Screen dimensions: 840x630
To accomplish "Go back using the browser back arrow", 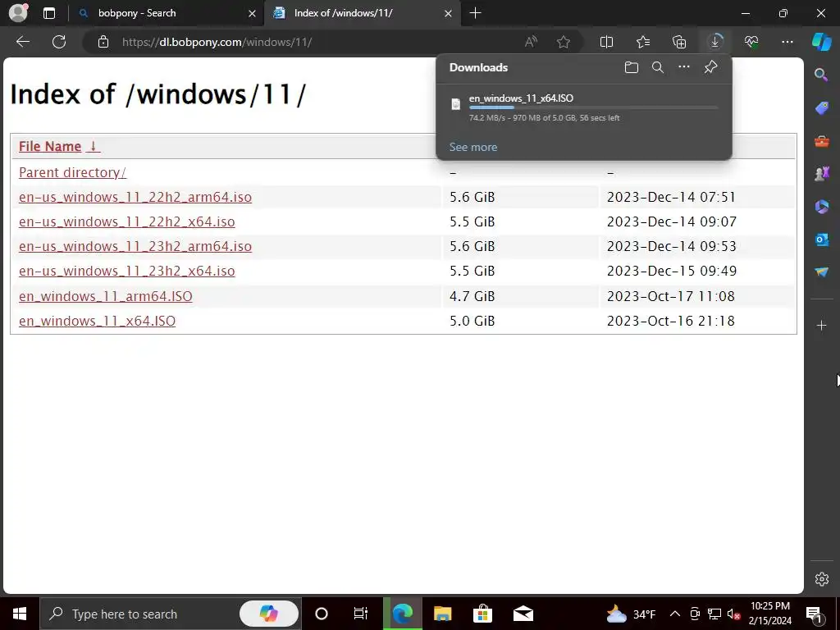I will (22, 42).
